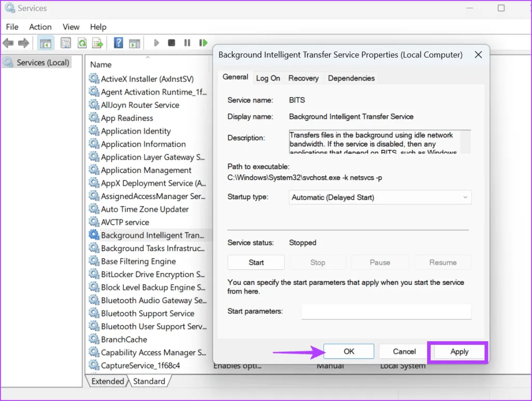Switch to the Dependencies tab
Viewport: 532px width, 401px height.
(x=351, y=78)
